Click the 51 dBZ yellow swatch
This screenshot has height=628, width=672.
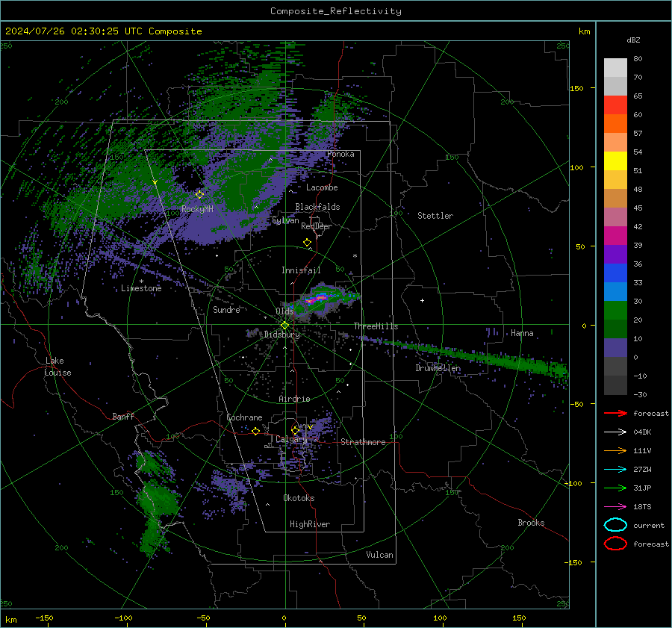tap(615, 161)
